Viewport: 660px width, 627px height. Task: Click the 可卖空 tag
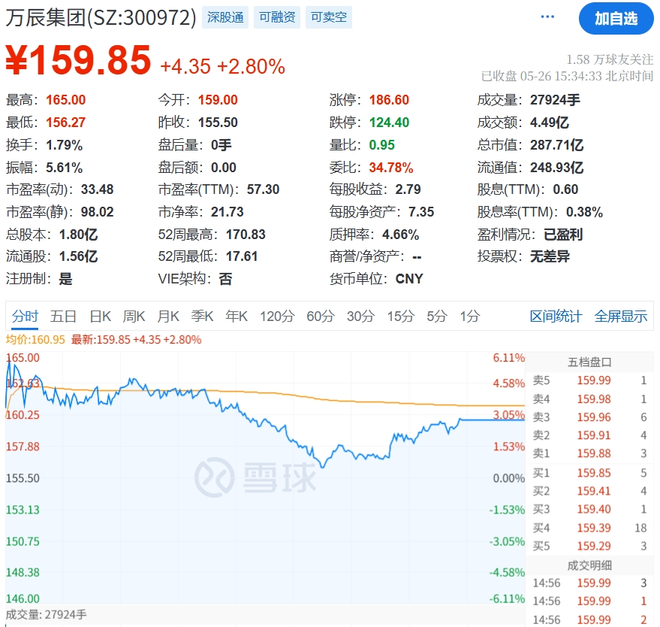click(328, 17)
